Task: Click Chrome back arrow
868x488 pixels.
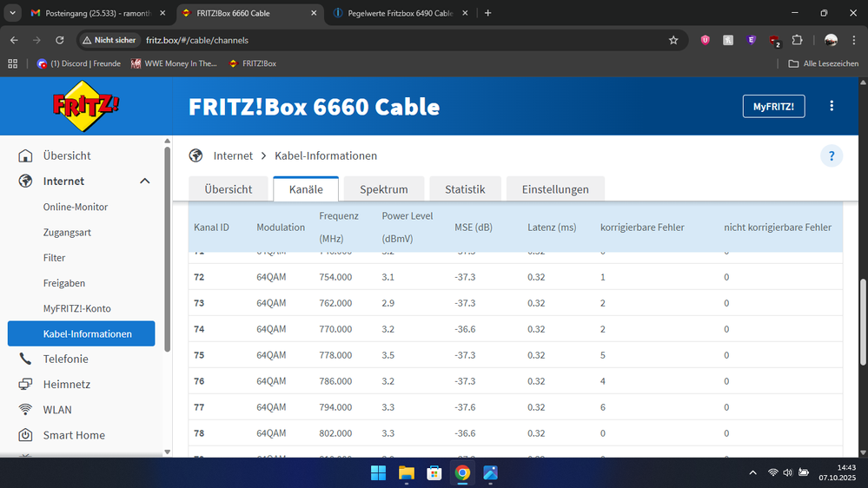Action: point(14,40)
